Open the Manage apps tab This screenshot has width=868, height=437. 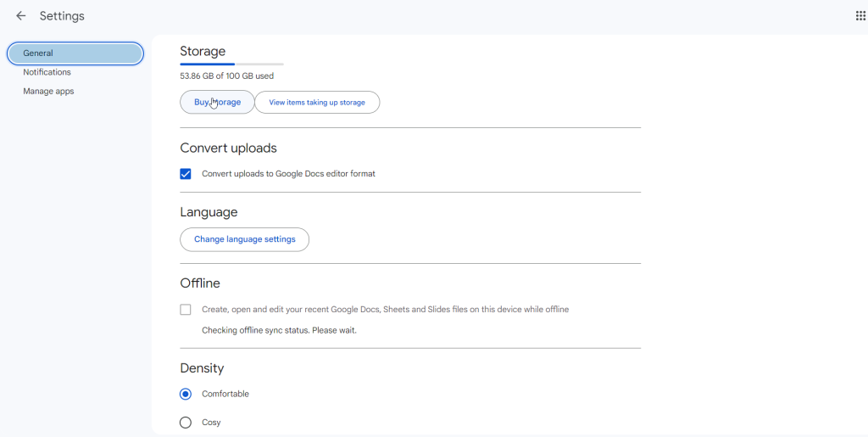pyautogui.click(x=48, y=91)
